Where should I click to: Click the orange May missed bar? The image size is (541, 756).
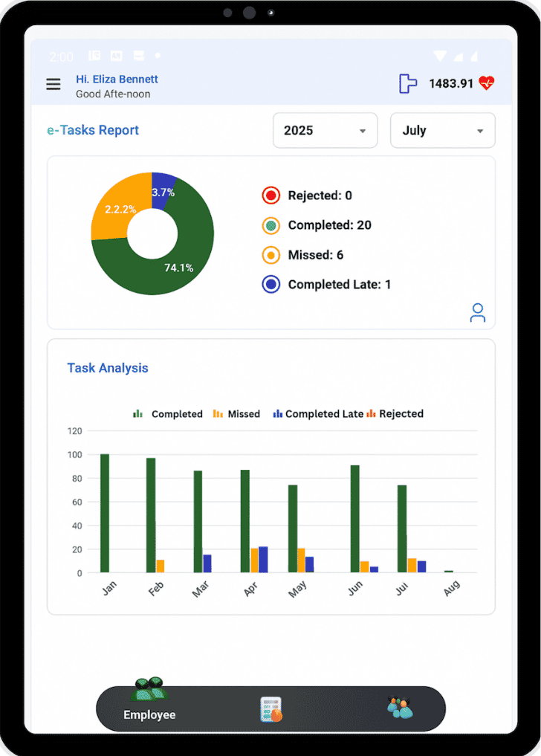[301, 560]
